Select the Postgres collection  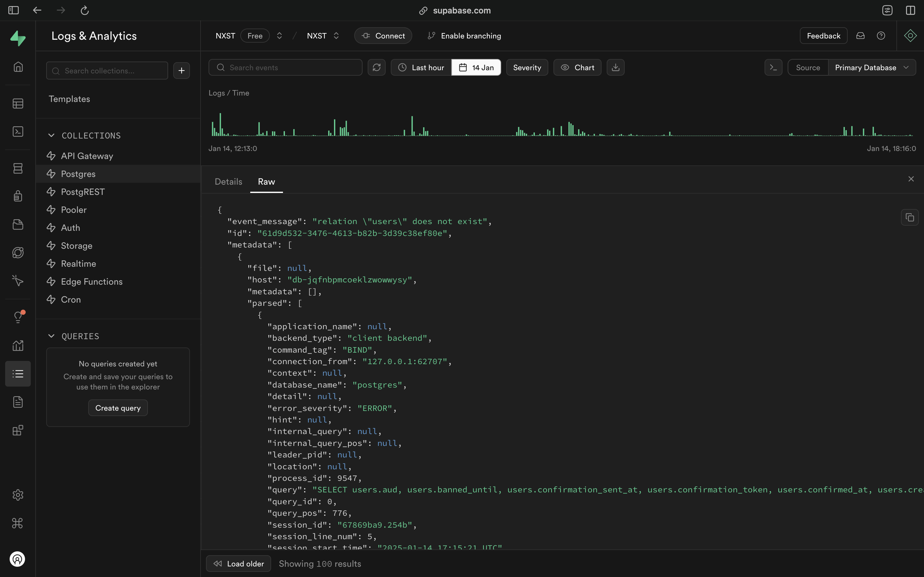tap(78, 174)
